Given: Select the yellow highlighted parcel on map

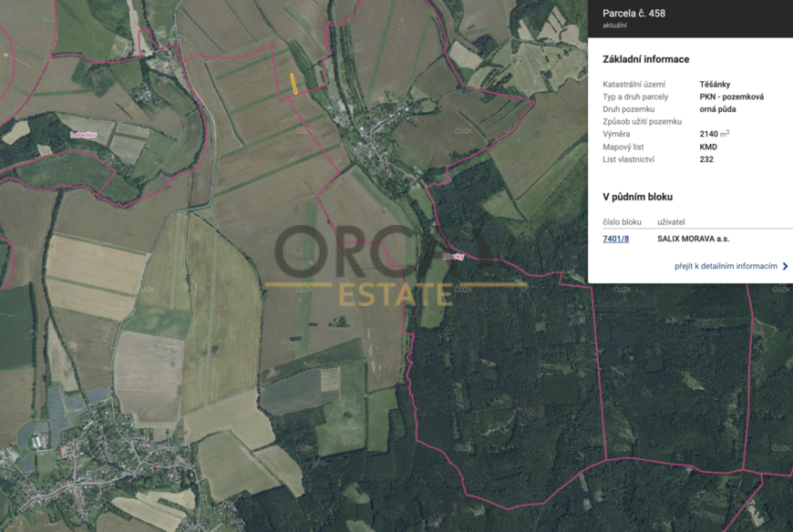Looking at the screenshot, I should tap(294, 83).
